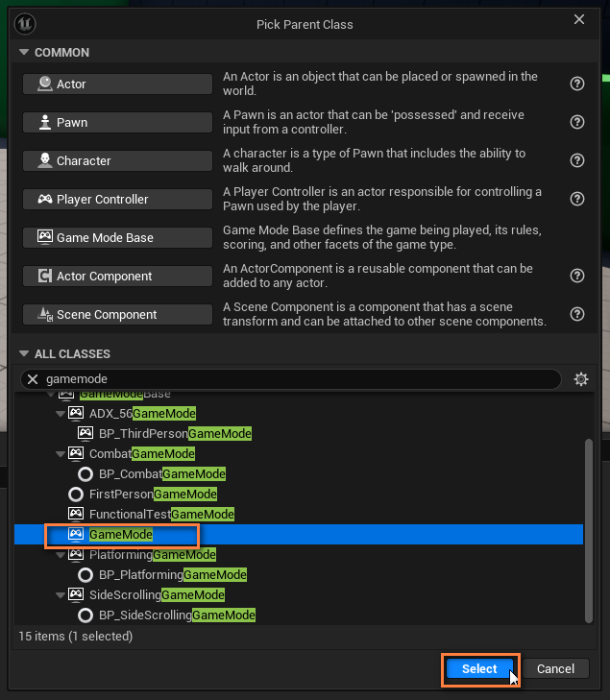
Task: Select SideScrollingGameMode class row
Action: pyautogui.click(x=157, y=594)
